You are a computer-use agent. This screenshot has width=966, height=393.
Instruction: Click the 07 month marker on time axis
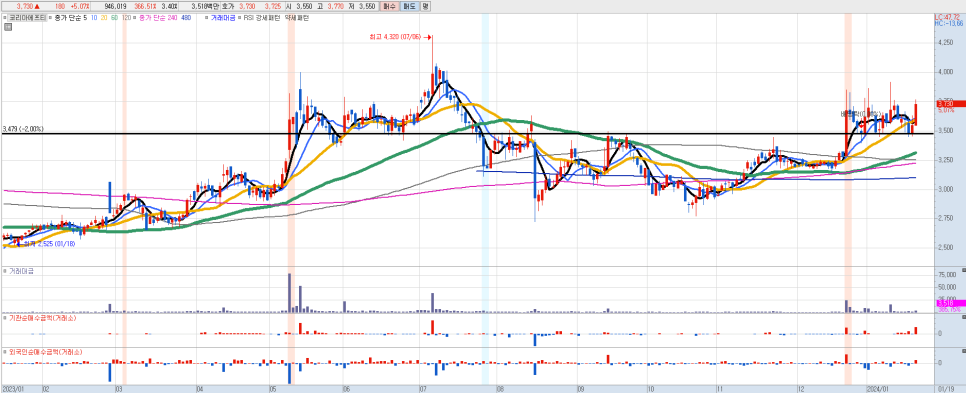423,389
